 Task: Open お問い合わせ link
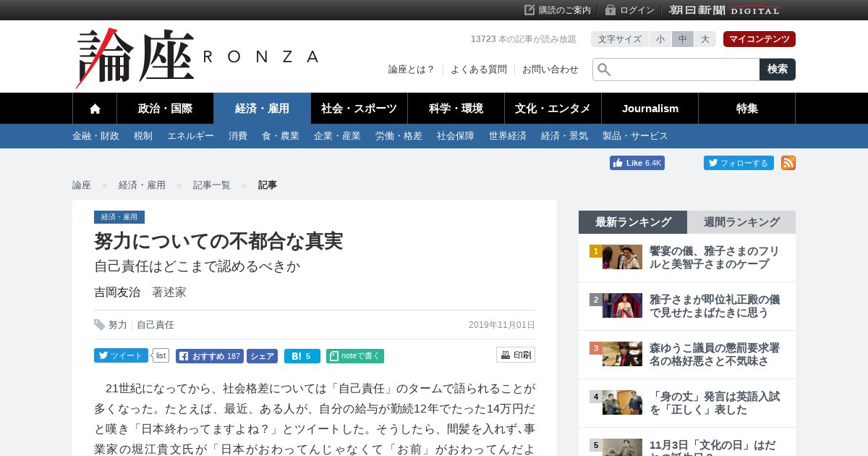550,69
